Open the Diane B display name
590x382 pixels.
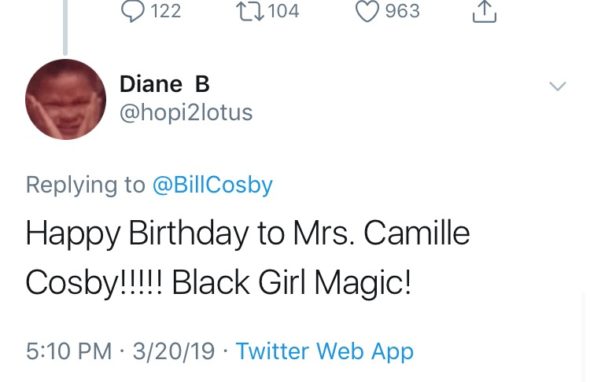164,84
